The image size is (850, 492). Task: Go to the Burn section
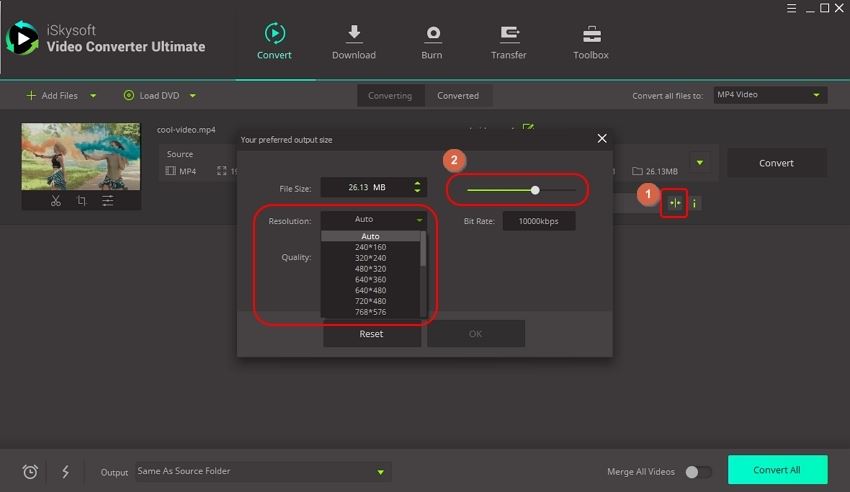tap(432, 42)
